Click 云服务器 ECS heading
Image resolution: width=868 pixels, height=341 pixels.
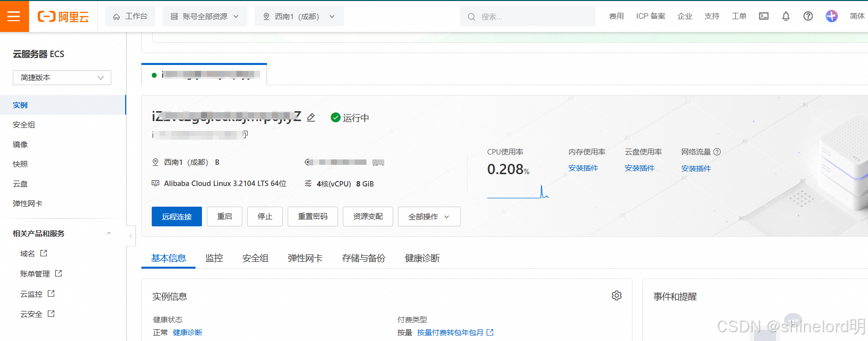pyautogui.click(x=38, y=54)
